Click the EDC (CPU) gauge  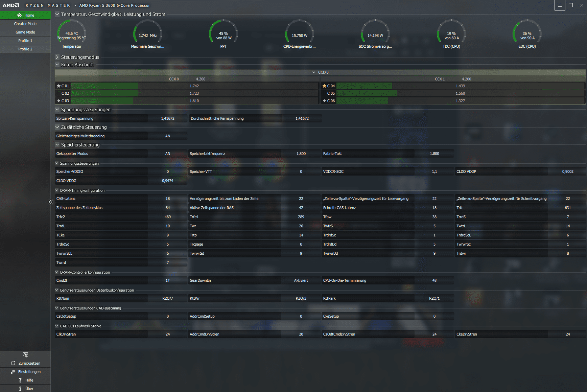click(527, 34)
